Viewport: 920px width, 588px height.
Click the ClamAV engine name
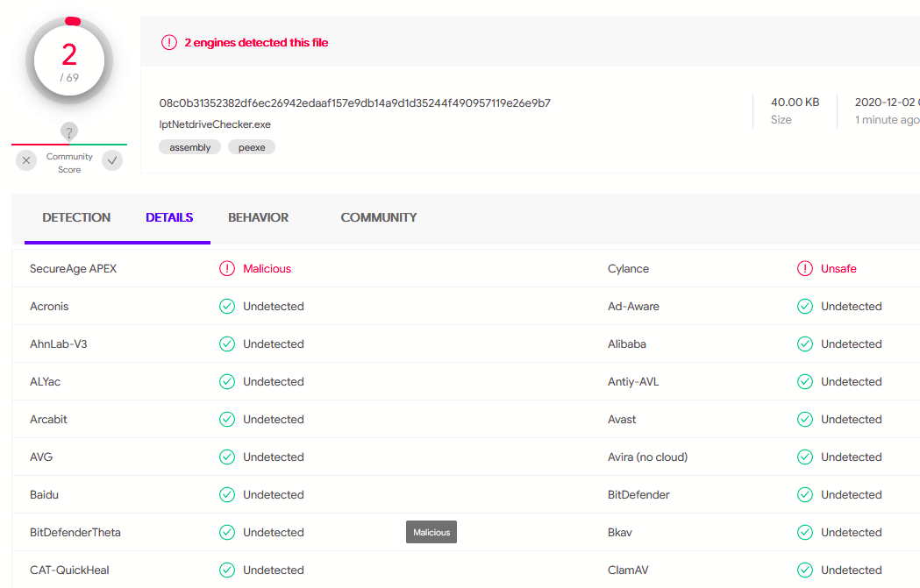pyautogui.click(x=629, y=570)
